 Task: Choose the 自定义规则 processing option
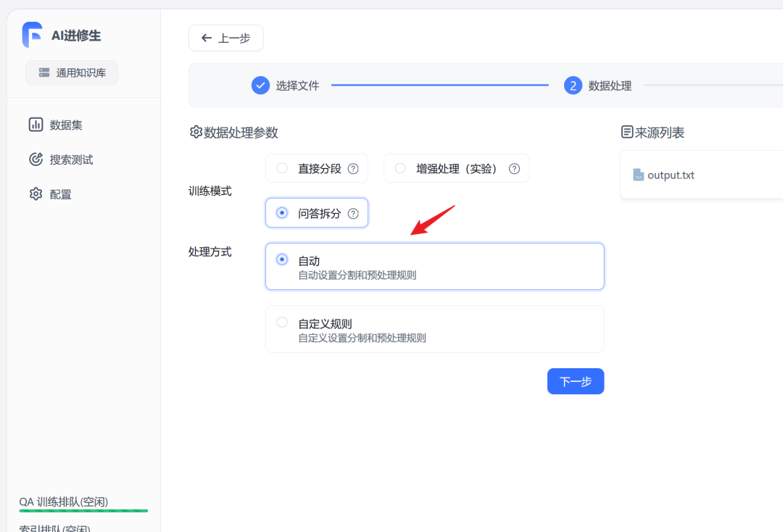[282, 323]
